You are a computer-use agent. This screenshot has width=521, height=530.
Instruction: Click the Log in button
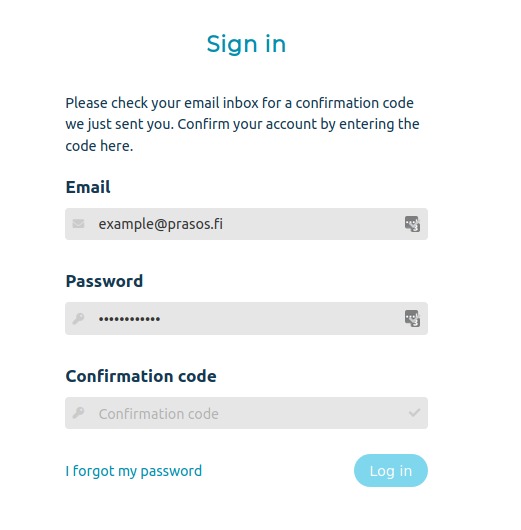[391, 471]
